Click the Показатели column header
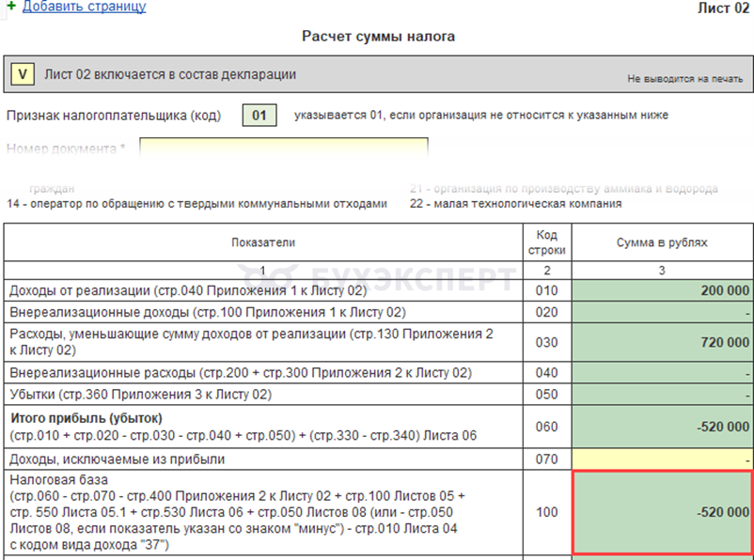This screenshot has height=560, width=754. click(263, 242)
